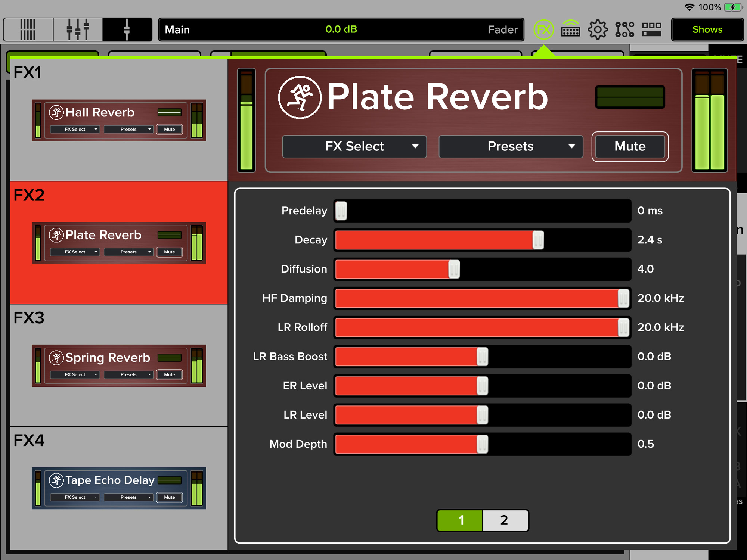747x560 pixels.
Task: Mute the FX4 Tape Echo Delay
Action: tap(170, 497)
